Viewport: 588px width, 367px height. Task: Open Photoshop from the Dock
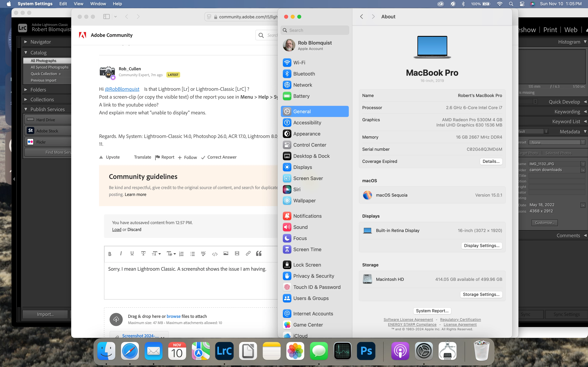366,351
